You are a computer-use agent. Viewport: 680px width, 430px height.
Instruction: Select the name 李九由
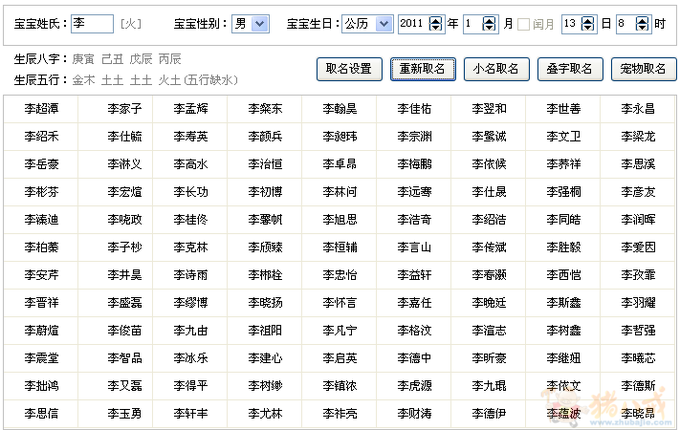point(190,331)
